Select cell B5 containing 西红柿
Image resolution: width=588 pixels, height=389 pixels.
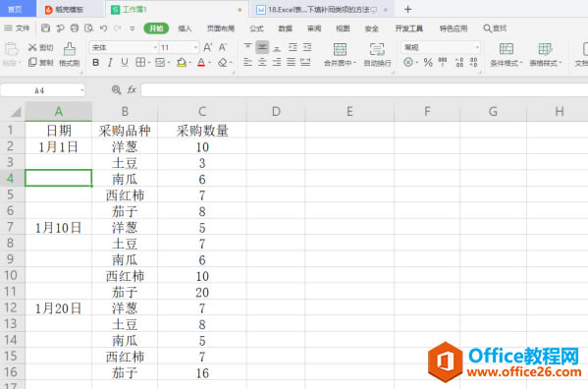coord(125,195)
